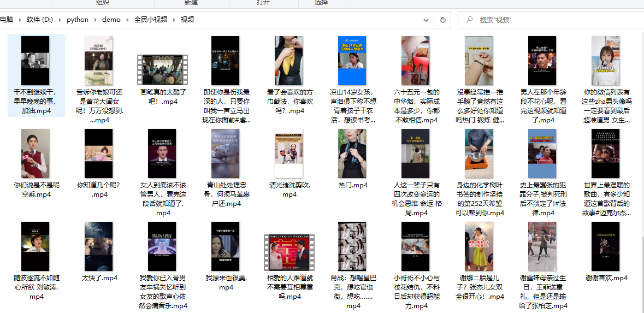The image size is (644, 313).
Task: Click the magnifier icon in search box
Action: (x=469, y=19)
